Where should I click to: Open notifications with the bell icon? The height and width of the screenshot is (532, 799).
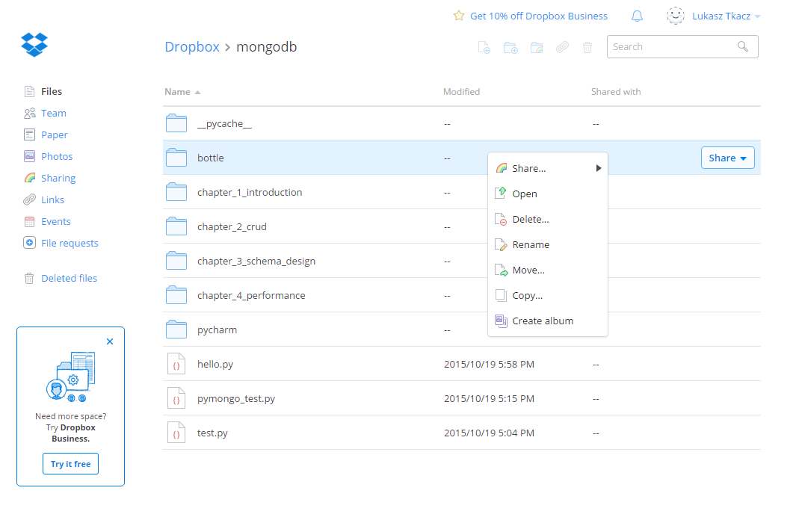[x=637, y=16]
